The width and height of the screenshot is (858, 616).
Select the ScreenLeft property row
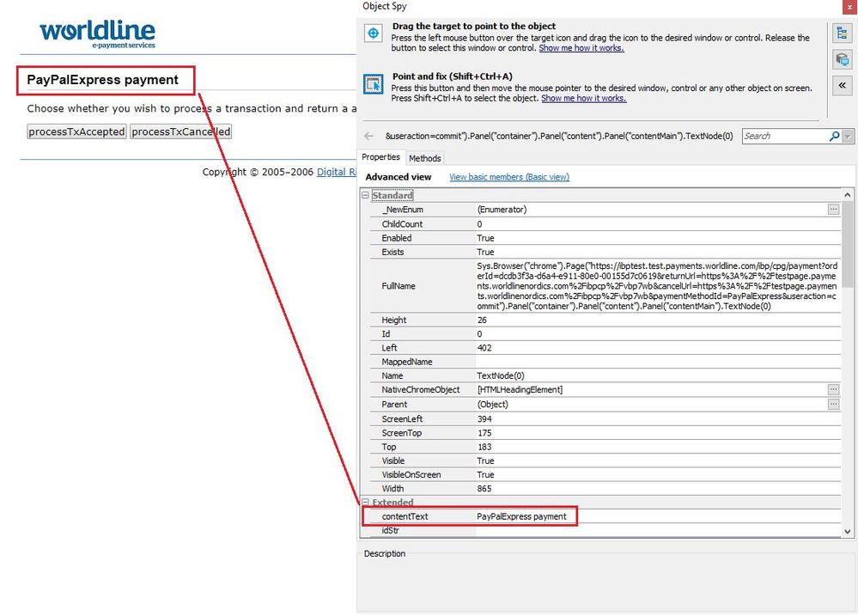point(605,419)
